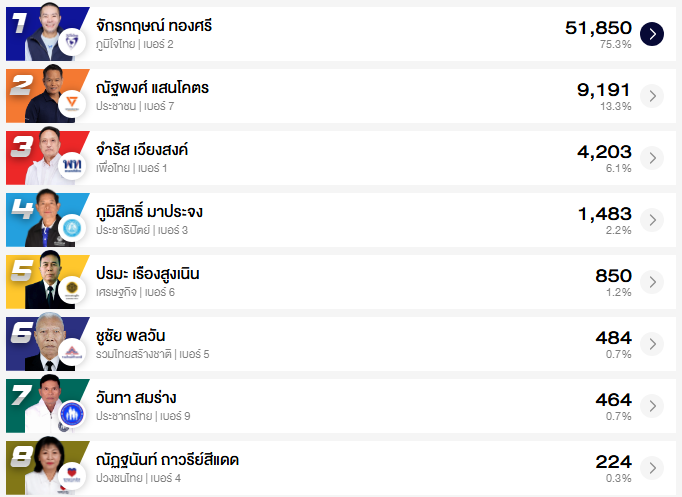This screenshot has width=682, height=497.
Task: Click the Setthakij party logo badge
Action: (71, 291)
